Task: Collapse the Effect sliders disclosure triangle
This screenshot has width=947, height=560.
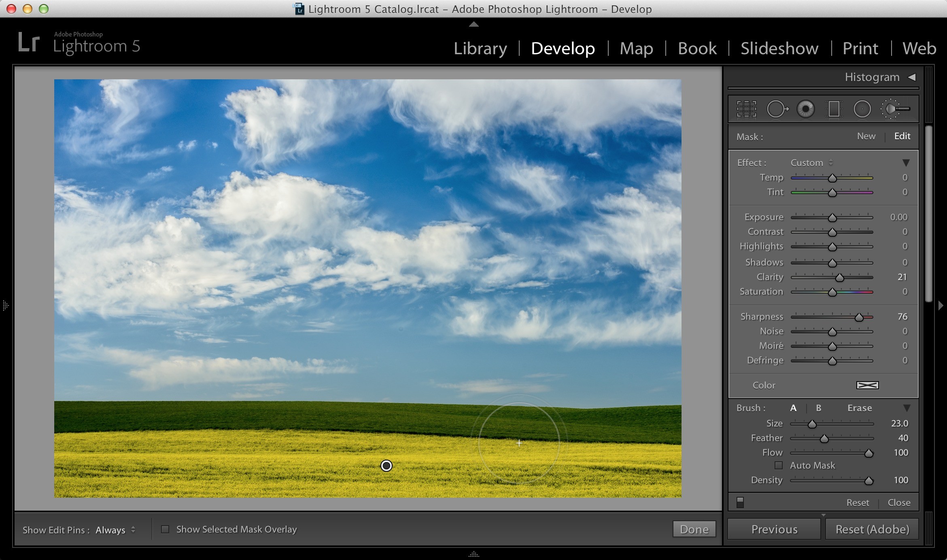Action: 906,163
